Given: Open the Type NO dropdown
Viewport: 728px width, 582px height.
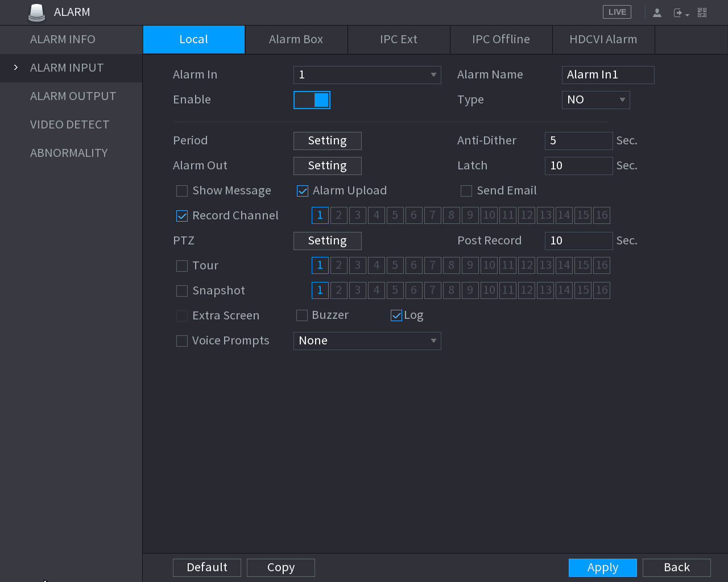Looking at the screenshot, I should (x=596, y=100).
